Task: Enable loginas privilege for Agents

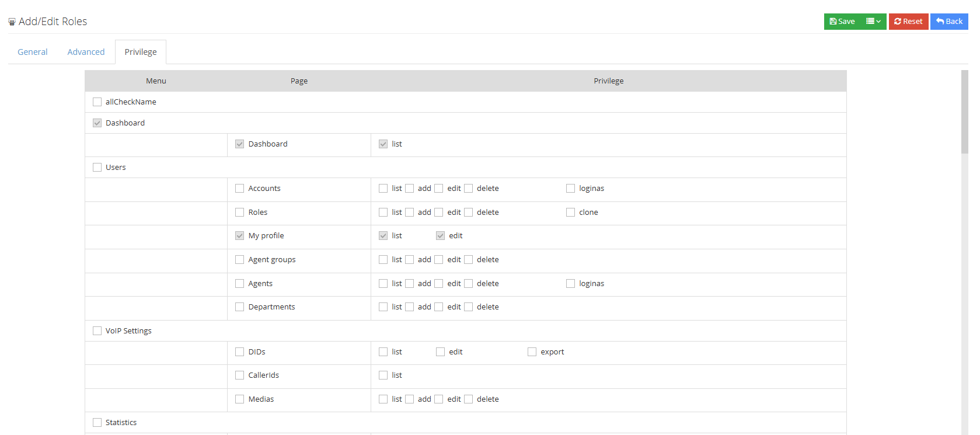Action: point(570,284)
